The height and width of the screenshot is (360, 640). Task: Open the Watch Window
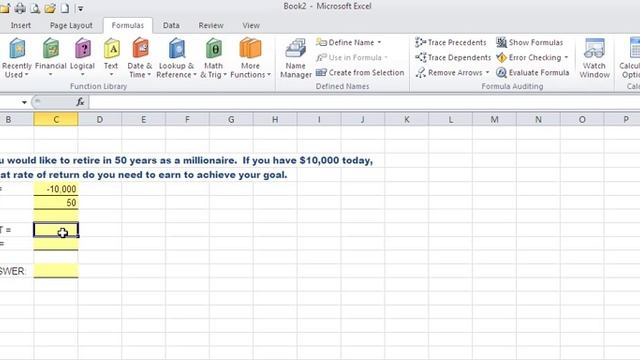[x=594, y=58]
